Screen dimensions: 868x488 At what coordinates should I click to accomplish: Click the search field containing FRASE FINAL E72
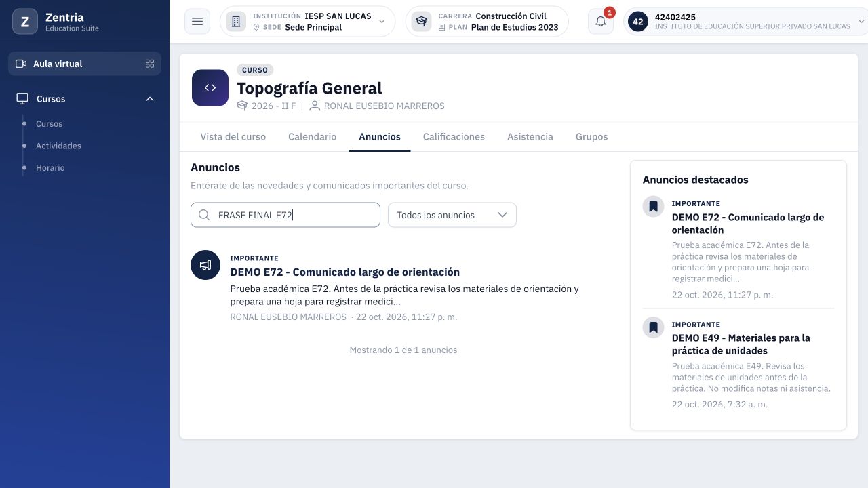tap(285, 215)
